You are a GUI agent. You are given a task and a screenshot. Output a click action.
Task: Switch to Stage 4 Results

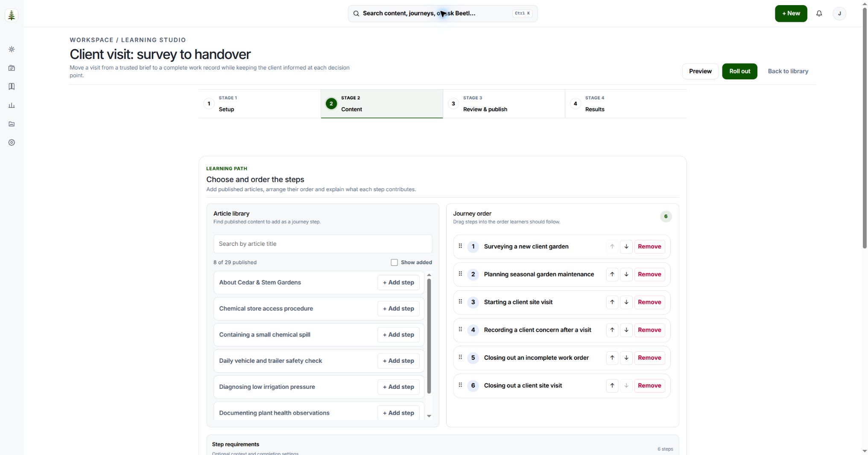click(626, 104)
